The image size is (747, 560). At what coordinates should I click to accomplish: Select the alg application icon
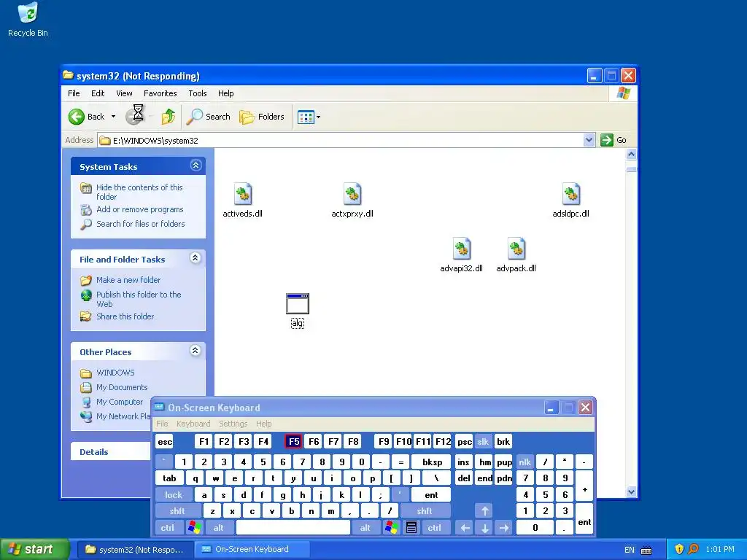pyautogui.click(x=298, y=303)
